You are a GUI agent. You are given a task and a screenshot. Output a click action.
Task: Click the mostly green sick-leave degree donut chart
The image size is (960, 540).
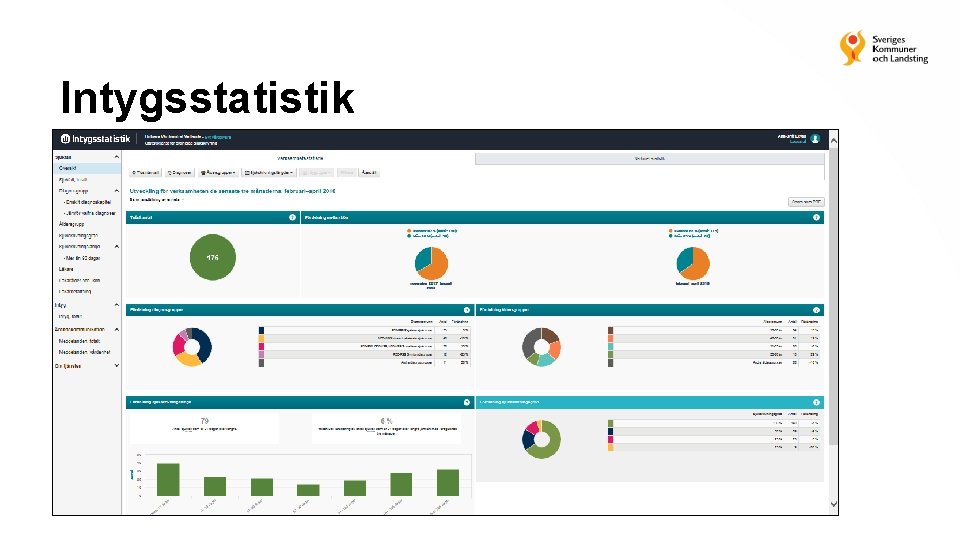[541, 439]
